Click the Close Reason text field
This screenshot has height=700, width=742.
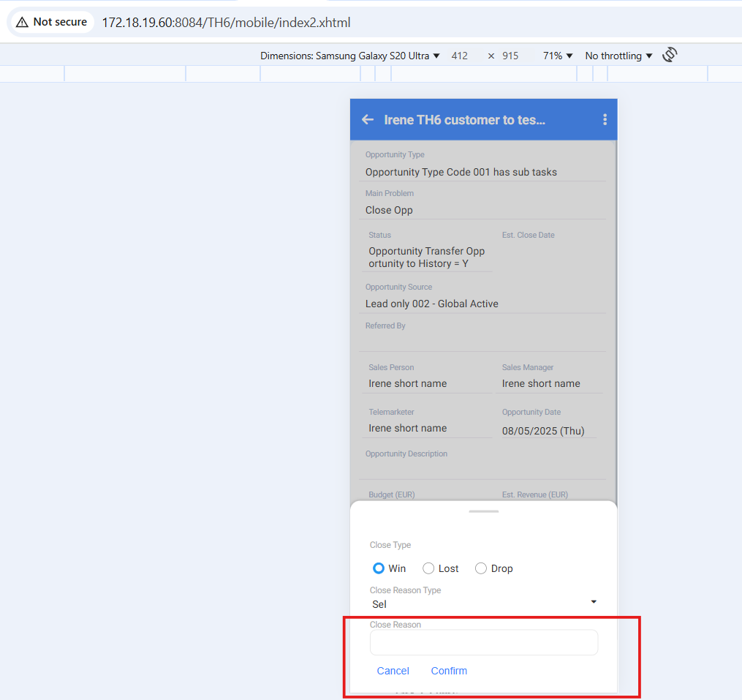pos(484,642)
